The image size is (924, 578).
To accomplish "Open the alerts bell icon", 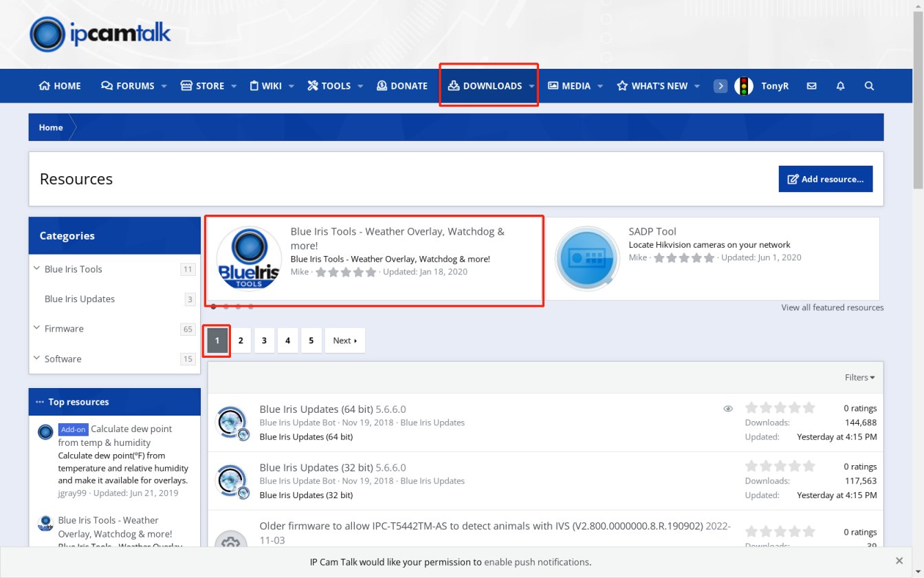I will [x=841, y=86].
